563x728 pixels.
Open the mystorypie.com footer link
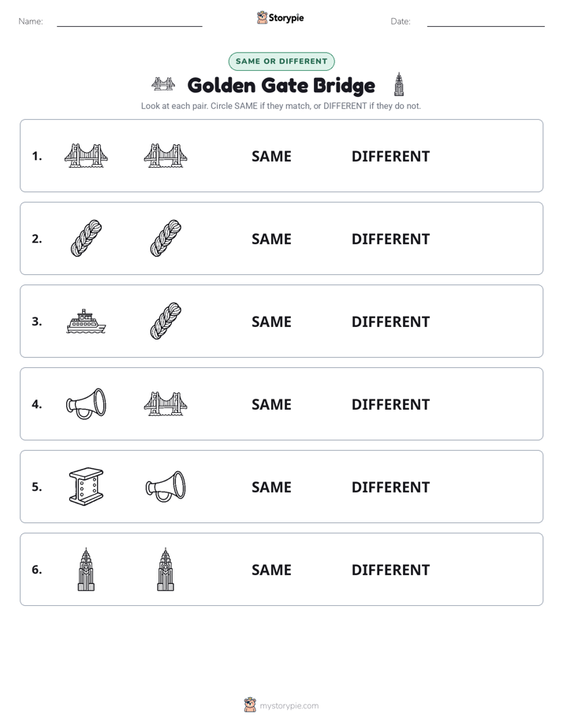pyautogui.click(x=281, y=705)
